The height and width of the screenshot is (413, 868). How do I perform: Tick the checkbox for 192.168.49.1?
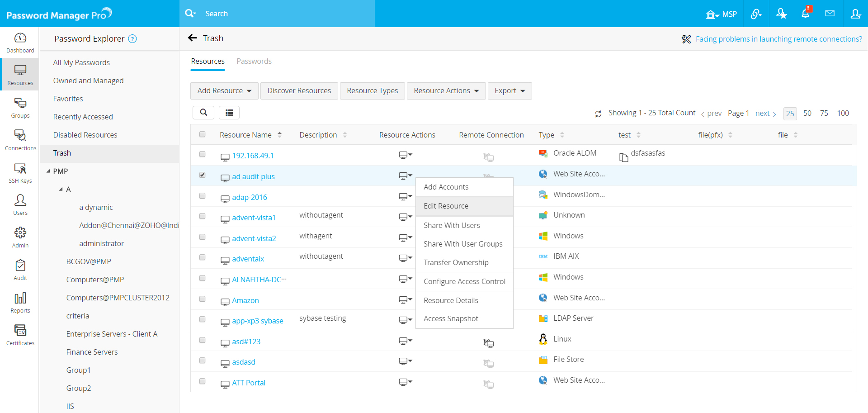203,154
